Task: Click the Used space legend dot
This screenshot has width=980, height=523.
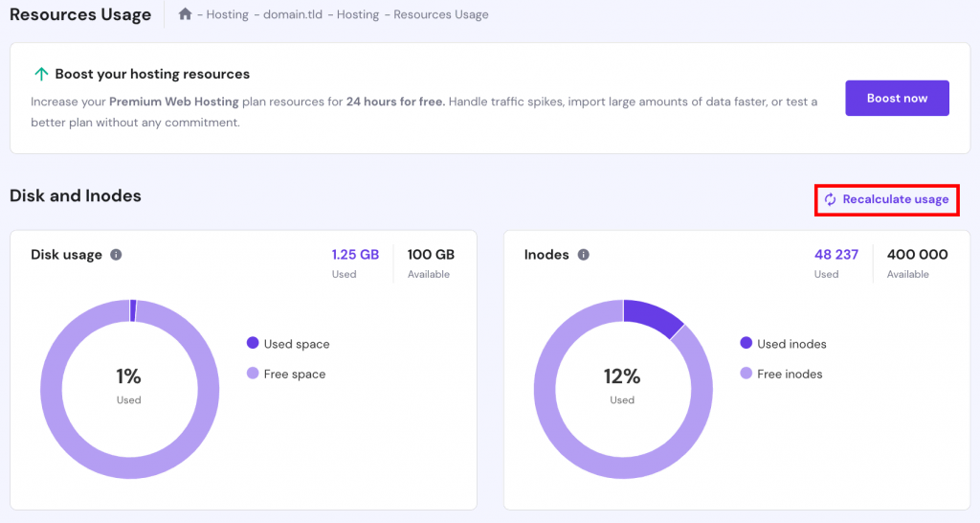Action: coord(253,343)
